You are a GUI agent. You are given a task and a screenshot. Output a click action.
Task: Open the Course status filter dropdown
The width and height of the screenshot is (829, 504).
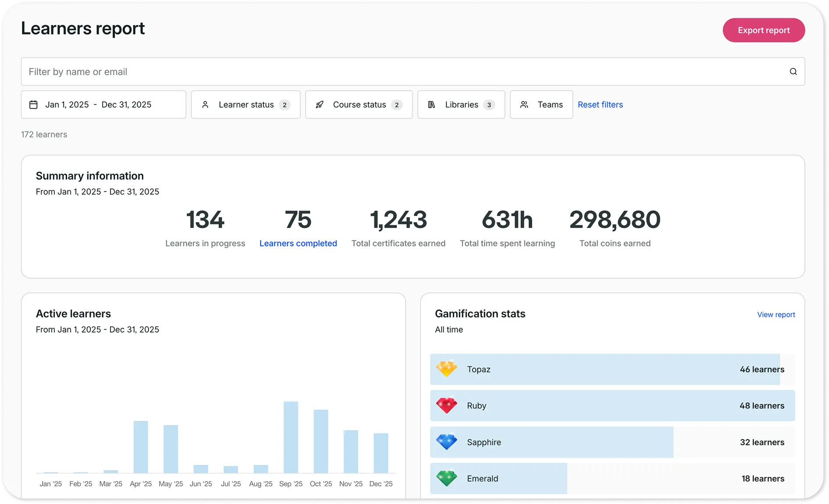359,105
